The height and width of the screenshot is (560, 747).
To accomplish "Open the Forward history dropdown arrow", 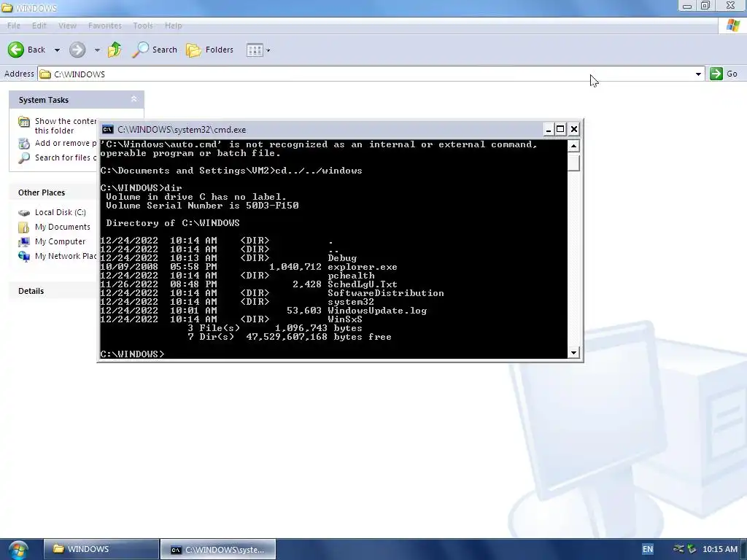I will [x=97, y=50].
